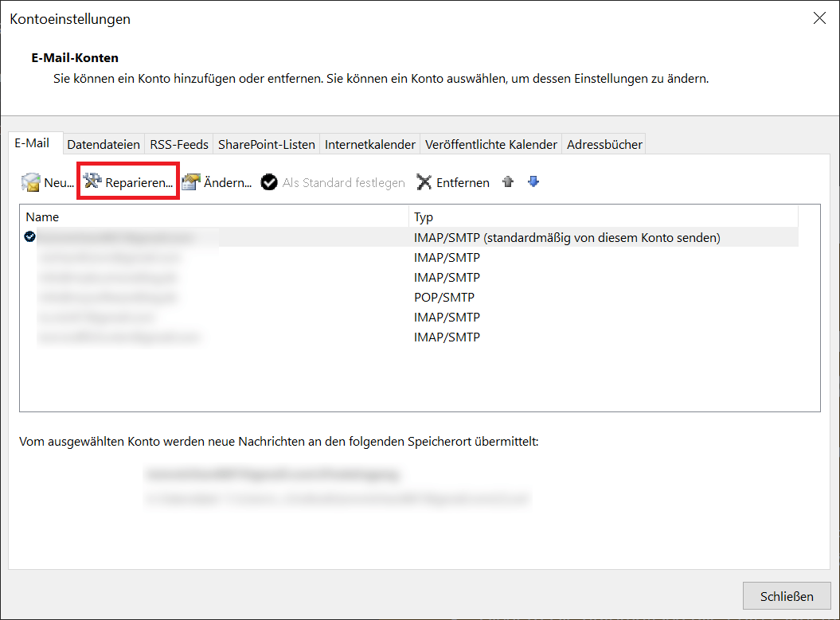This screenshot has height=620, width=840.
Task: Click the Reparieren... button label
Action: coord(139,182)
